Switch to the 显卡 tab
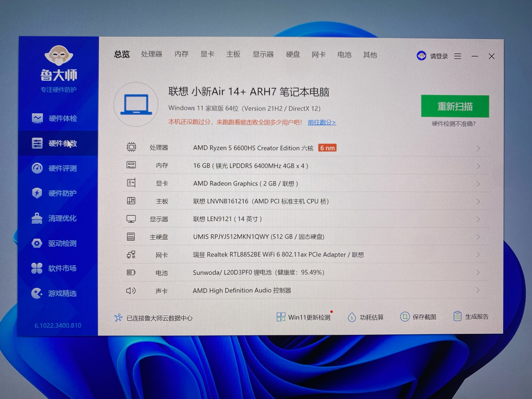This screenshot has height=399, width=532. click(x=207, y=54)
